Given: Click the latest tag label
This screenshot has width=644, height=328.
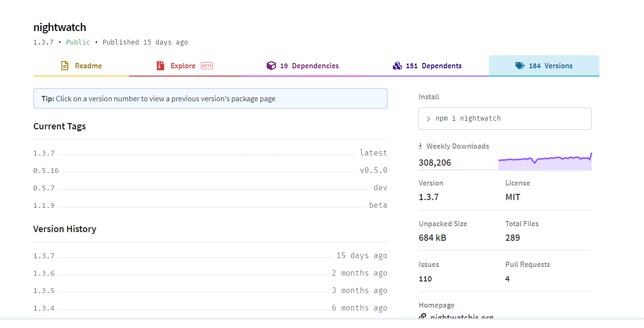Looking at the screenshot, I should click(x=373, y=153).
